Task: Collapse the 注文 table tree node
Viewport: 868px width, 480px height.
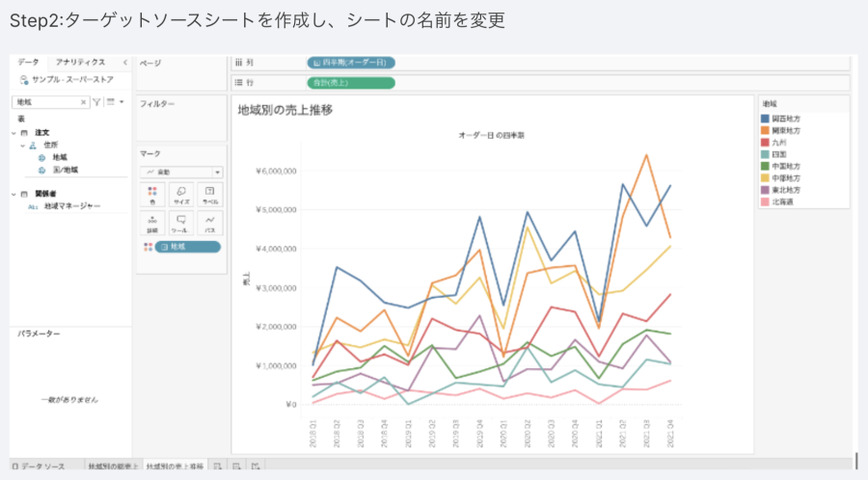Action: 15,132
